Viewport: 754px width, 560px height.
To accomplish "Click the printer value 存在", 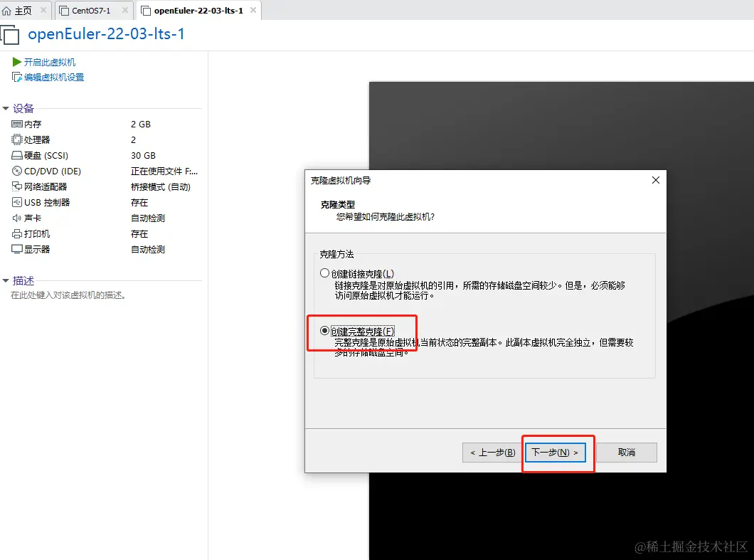I will 139,234.
